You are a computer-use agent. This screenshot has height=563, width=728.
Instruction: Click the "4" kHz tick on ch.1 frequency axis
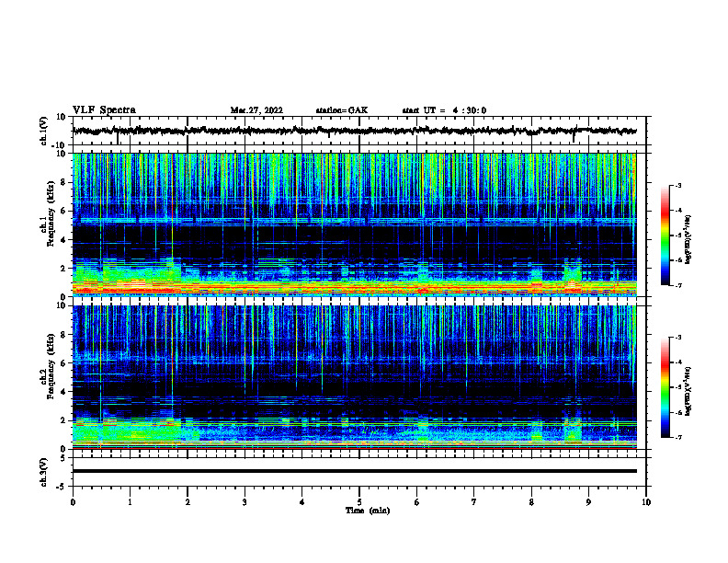(x=63, y=240)
